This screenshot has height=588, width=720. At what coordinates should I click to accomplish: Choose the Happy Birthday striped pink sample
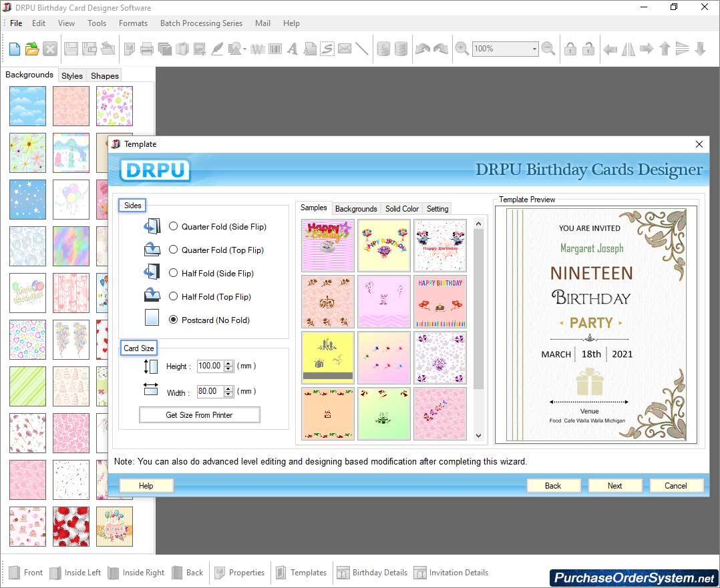tap(327, 245)
